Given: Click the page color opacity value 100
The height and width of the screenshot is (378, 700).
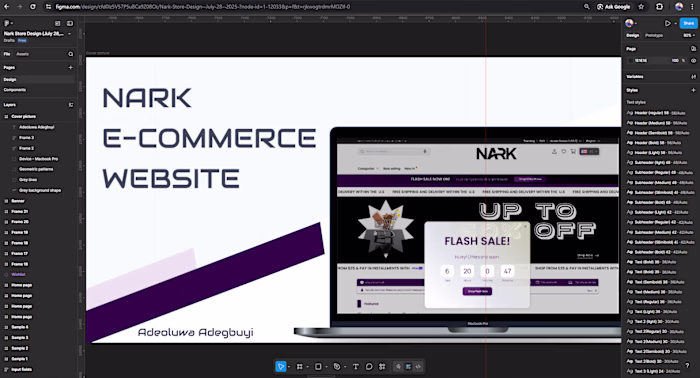Looking at the screenshot, I should click(675, 61).
